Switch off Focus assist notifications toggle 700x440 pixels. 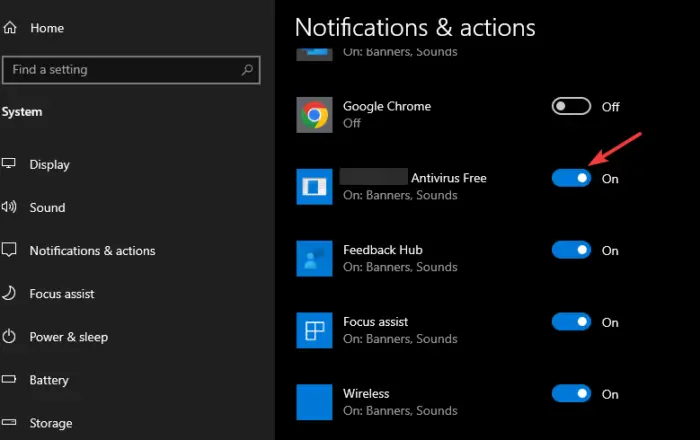coord(571,322)
